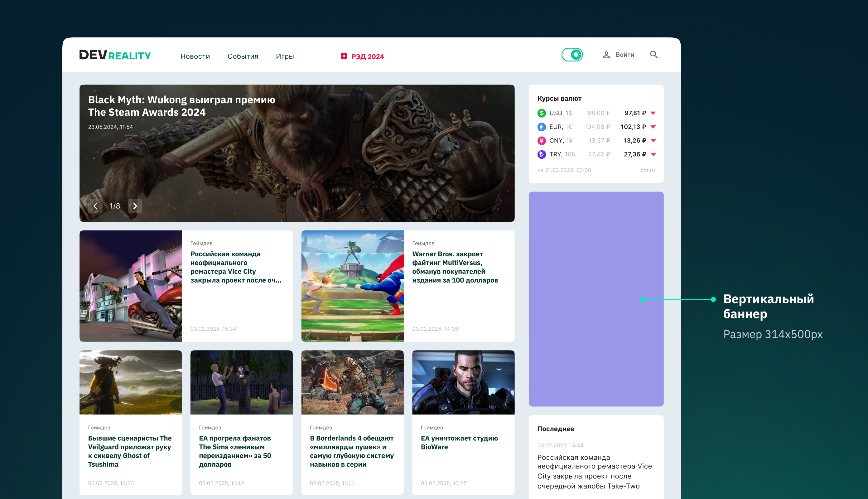The height and width of the screenshot is (499, 868).
Task: Click the Геймдев tag on Borderlands 4 card
Action: (321, 427)
